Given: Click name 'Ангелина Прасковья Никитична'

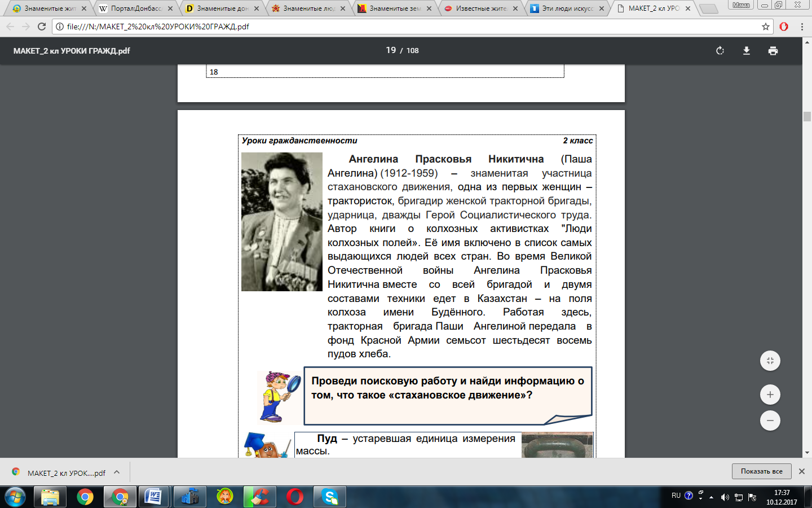Looking at the screenshot, I should tap(446, 159).
